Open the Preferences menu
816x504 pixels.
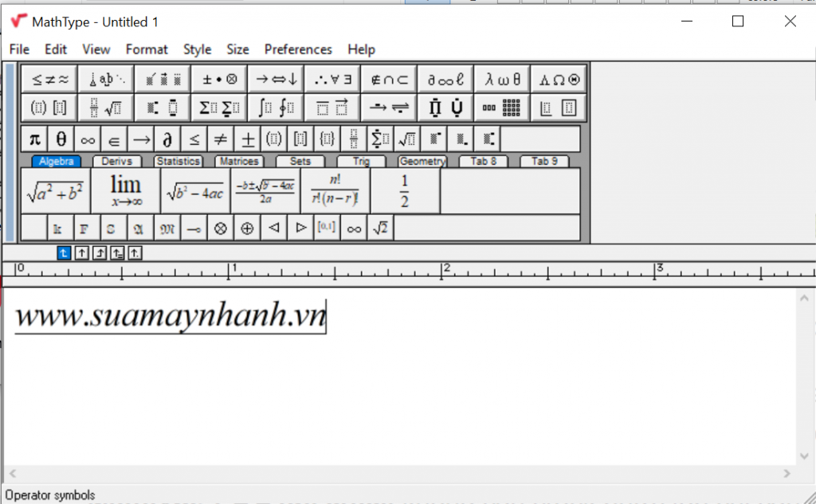(298, 49)
